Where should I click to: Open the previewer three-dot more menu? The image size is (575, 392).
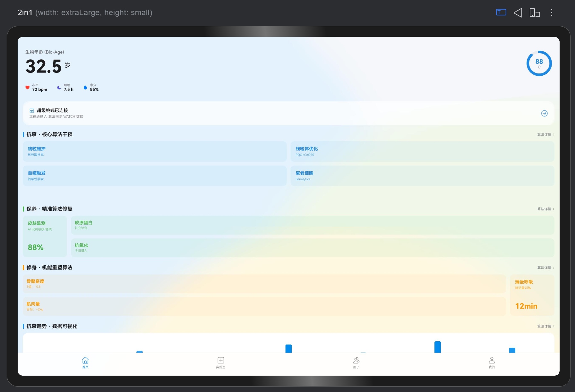tap(552, 13)
